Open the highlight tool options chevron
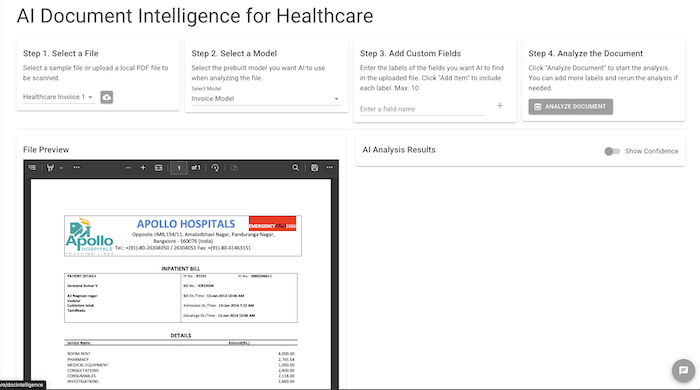Image resolution: width=700 pixels, height=390 pixels. point(62,168)
